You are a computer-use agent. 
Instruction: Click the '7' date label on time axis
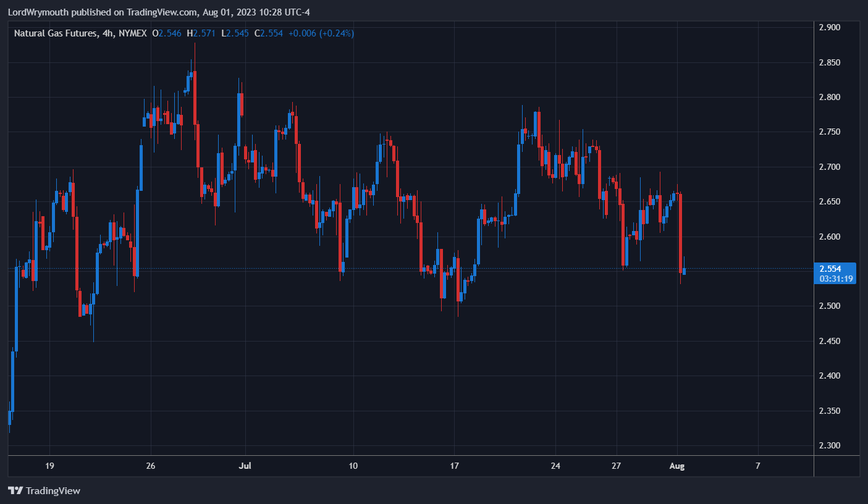coord(757,465)
